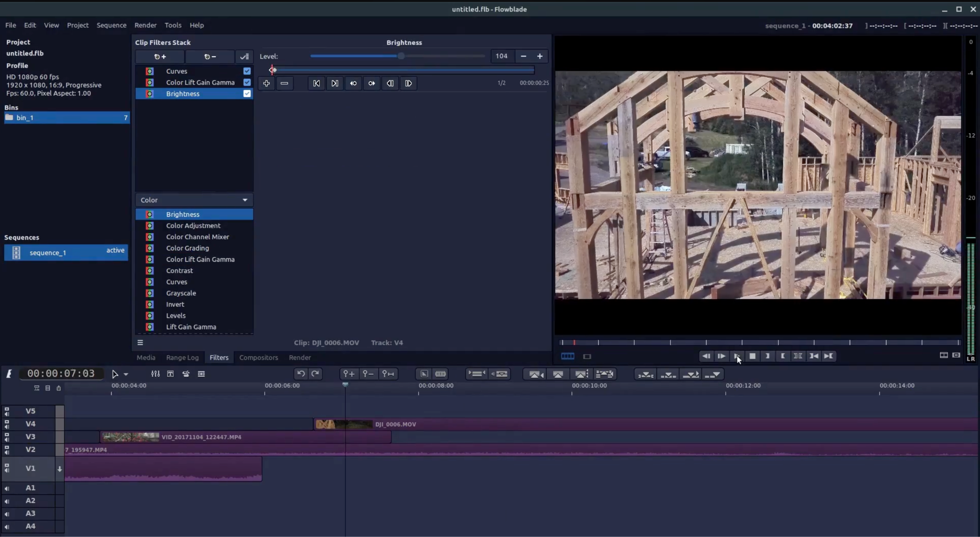Click the Undo icon in the timeline toolbar
This screenshot has height=537, width=980.
pos(301,374)
